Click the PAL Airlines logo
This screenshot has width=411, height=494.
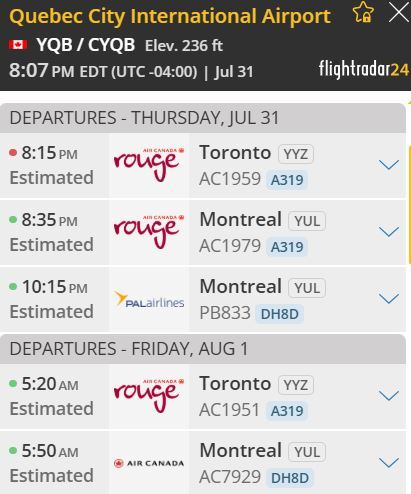point(149,299)
